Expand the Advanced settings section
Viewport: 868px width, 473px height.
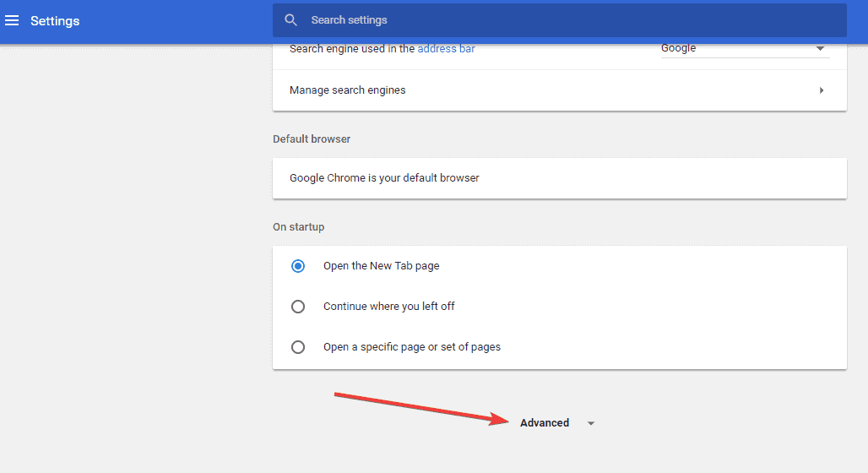[545, 423]
